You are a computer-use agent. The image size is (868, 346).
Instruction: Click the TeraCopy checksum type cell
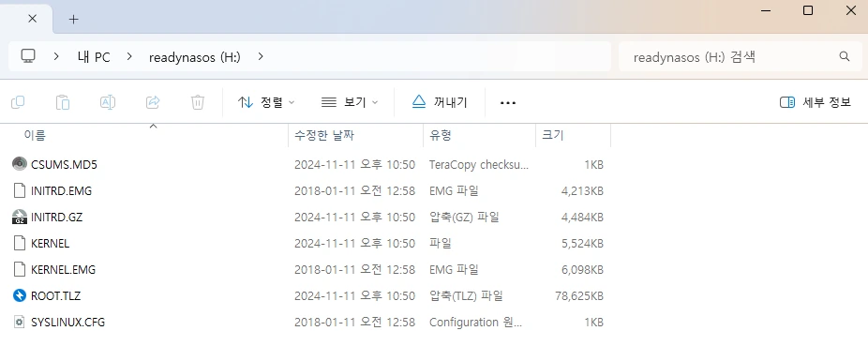click(x=479, y=164)
